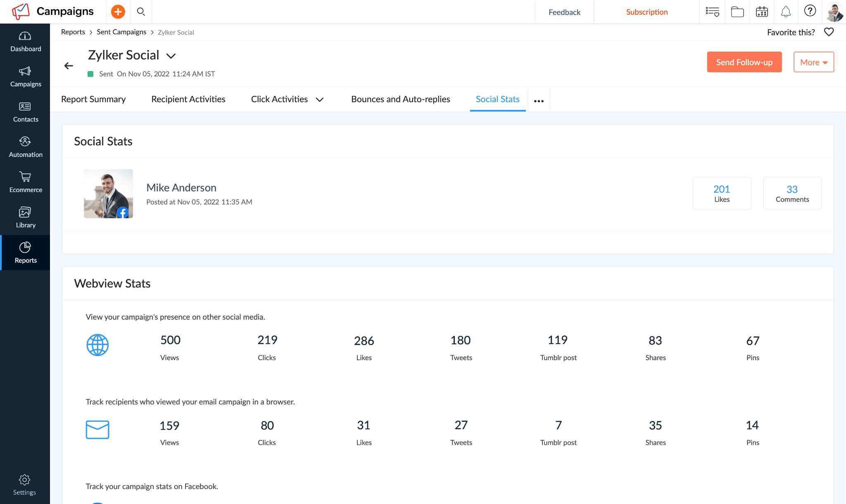Click the back arrow beside Zylker Social
Screen dimensions: 846x504
pyautogui.click(x=69, y=66)
